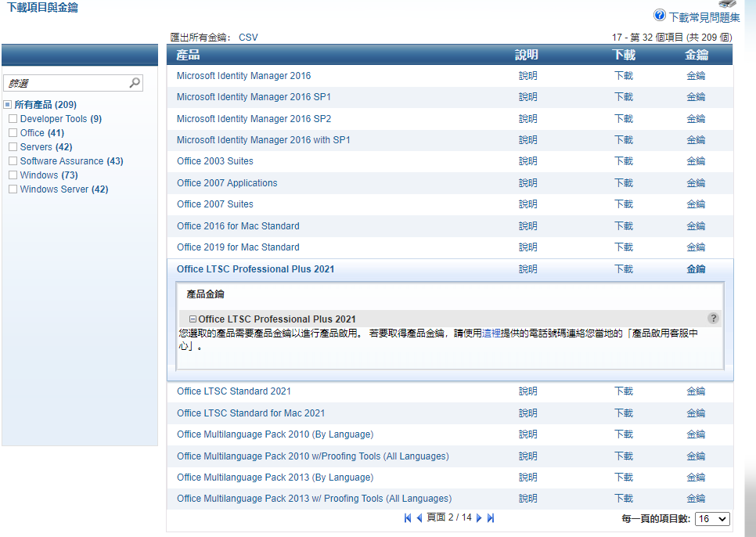Enable the Servers (42) filter checkbox

click(13, 146)
